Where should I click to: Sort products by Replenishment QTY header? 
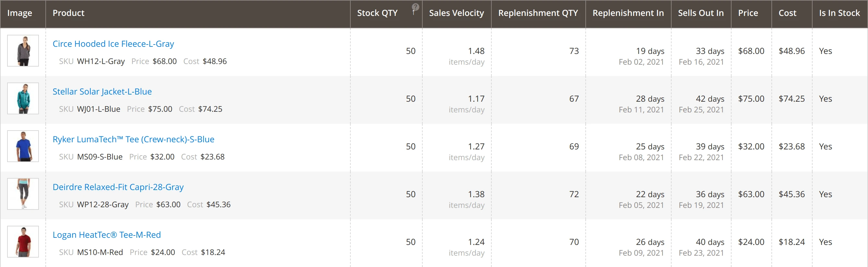(x=538, y=13)
